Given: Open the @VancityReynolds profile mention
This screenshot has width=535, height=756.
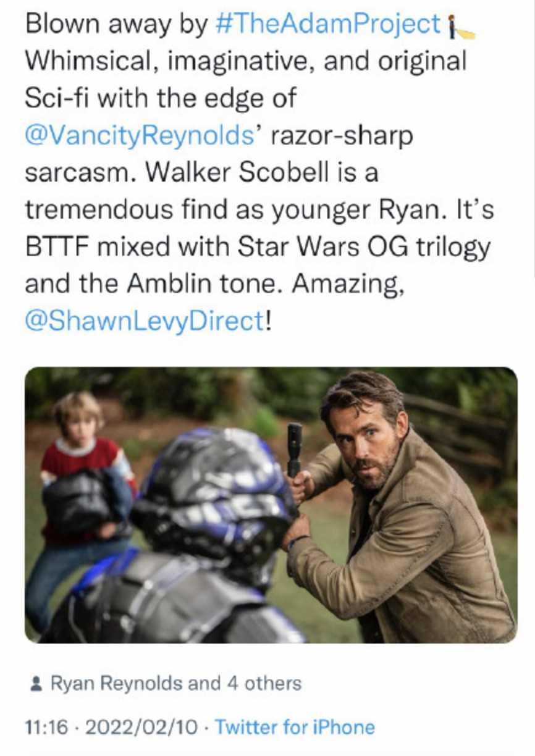Looking at the screenshot, I should pyautogui.click(x=140, y=135).
